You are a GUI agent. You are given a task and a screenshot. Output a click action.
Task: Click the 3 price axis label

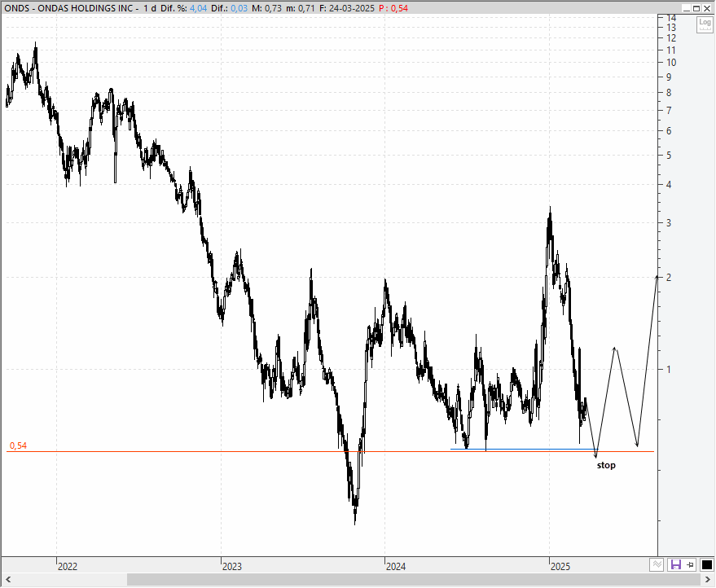(669, 223)
